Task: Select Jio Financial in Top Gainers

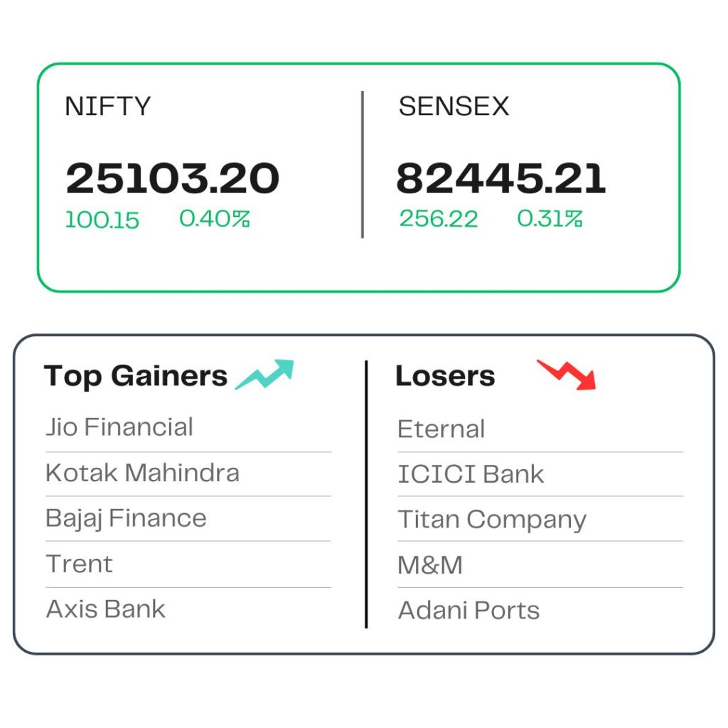Action: coord(119,427)
